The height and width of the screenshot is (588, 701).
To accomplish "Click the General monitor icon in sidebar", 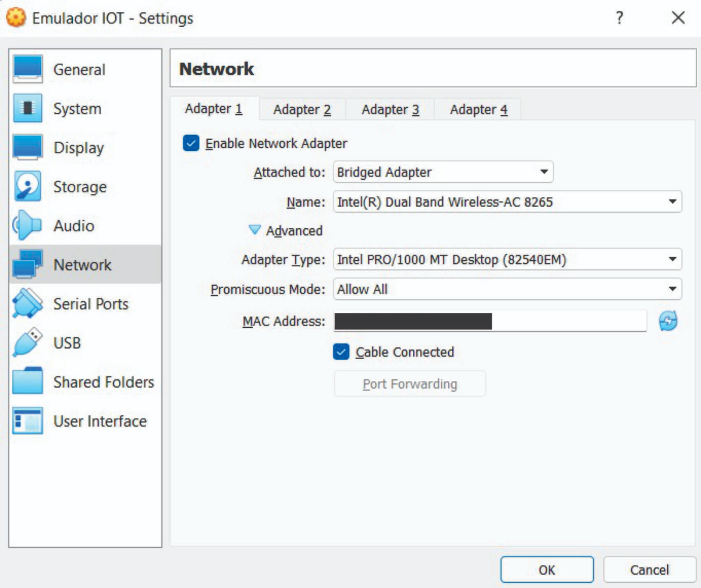I will pyautogui.click(x=28, y=69).
